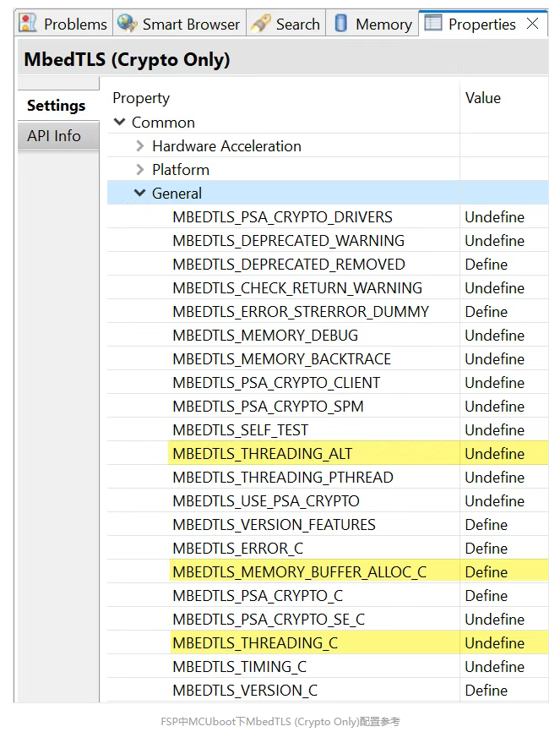Select MBEDTLS_THREADING_ALT property
560x743 pixels.
(x=262, y=453)
